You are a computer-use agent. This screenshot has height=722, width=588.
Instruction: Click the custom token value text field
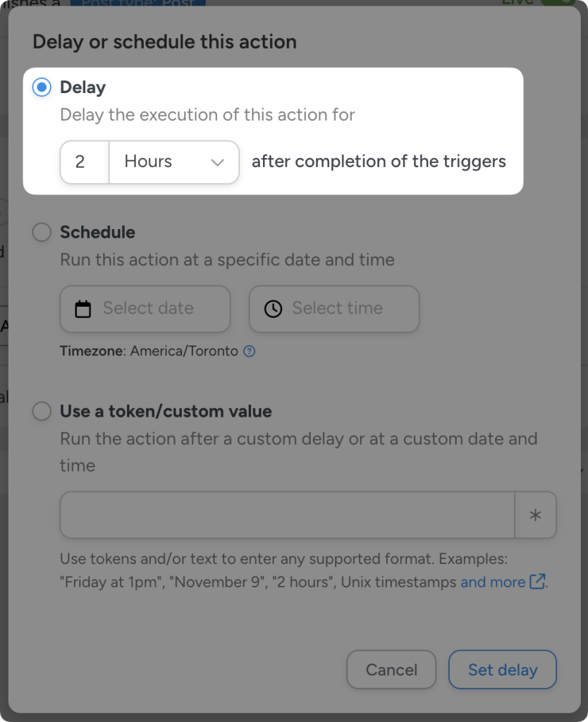click(286, 515)
